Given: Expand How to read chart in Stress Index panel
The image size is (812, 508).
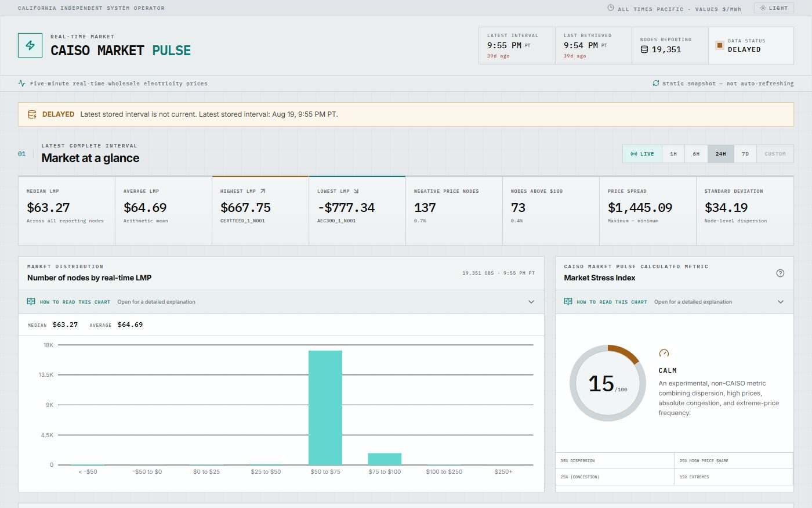Looking at the screenshot, I should coord(674,302).
